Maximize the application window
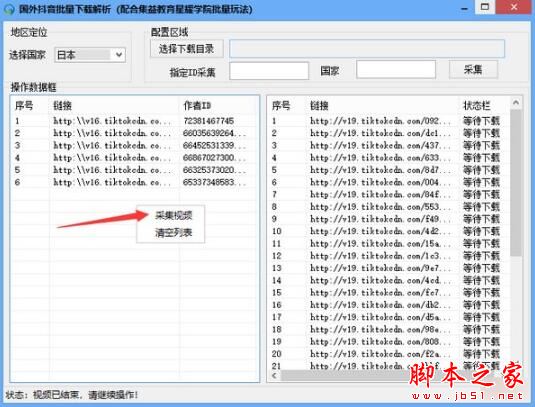Screen dimensions: 535x407 point(485,7)
